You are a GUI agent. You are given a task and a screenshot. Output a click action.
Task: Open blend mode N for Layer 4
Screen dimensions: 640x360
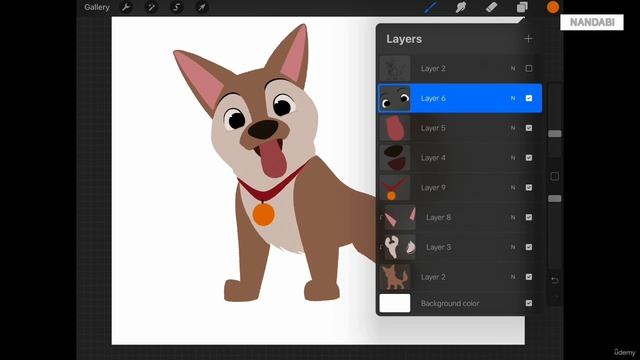click(513, 158)
